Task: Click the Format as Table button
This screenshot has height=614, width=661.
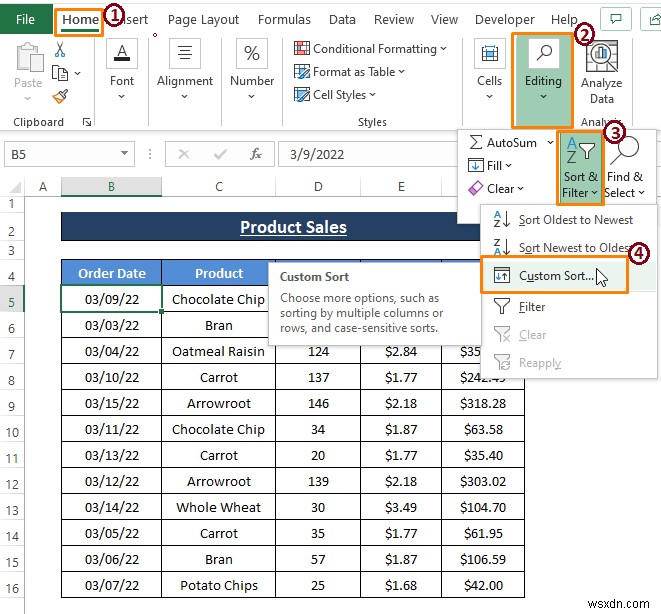Action: pos(349,72)
